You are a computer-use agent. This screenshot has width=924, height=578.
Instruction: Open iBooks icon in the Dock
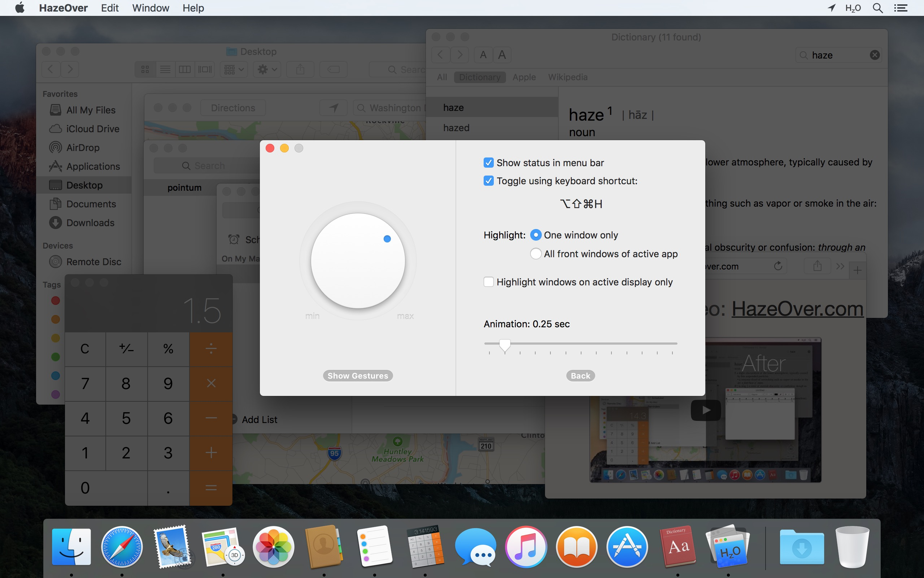click(x=576, y=547)
